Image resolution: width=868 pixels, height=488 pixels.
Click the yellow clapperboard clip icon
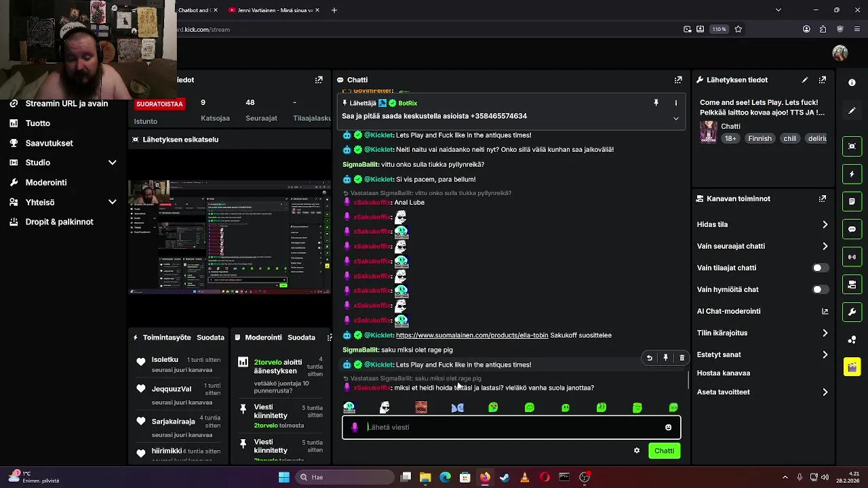click(852, 367)
